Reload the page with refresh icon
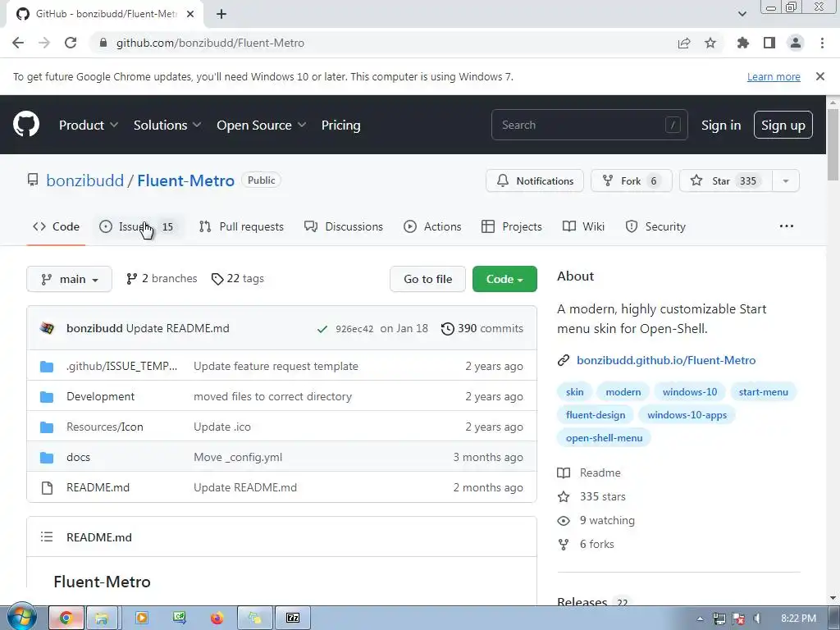840x630 pixels. 71,43
